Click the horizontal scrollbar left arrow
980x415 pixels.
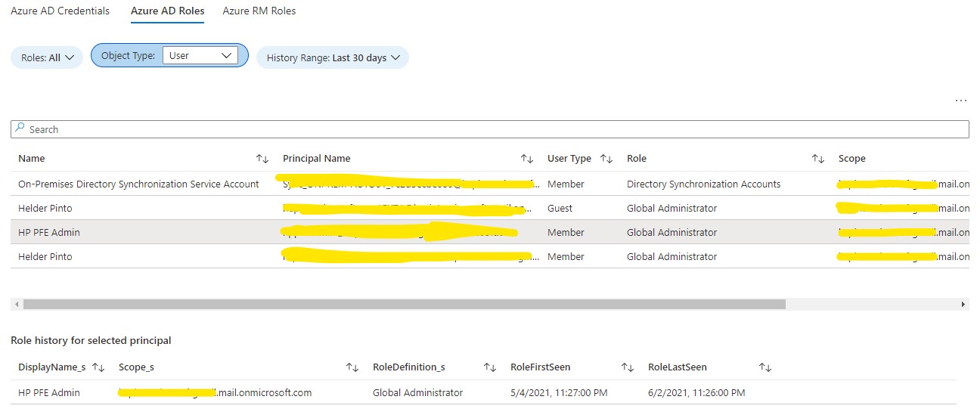tap(15, 304)
